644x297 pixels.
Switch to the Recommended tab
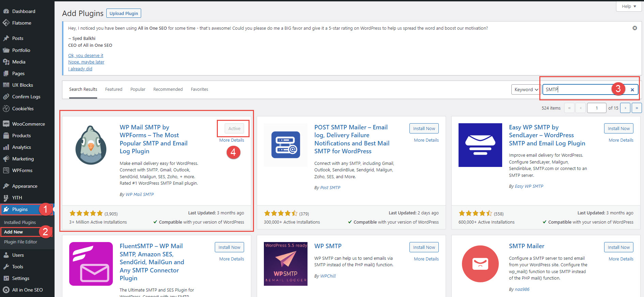tap(168, 89)
